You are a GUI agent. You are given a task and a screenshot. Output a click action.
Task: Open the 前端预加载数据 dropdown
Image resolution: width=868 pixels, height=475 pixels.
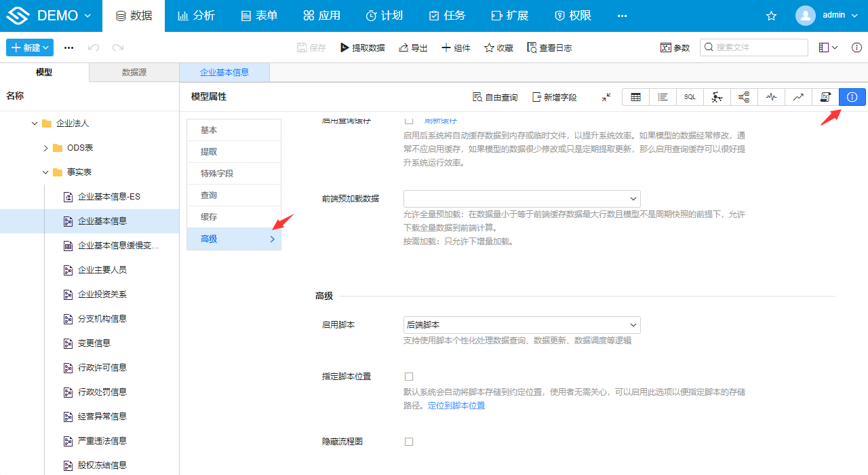point(522,199)
